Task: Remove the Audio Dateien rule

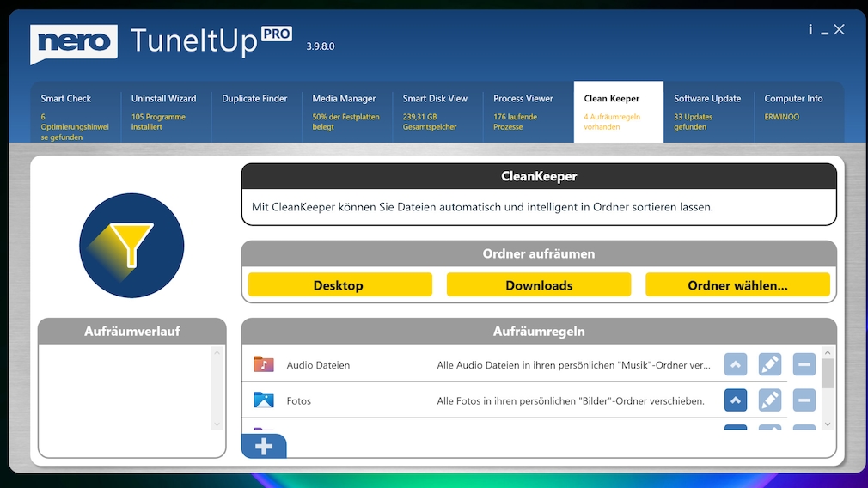Action: click(x=804, y=364)
